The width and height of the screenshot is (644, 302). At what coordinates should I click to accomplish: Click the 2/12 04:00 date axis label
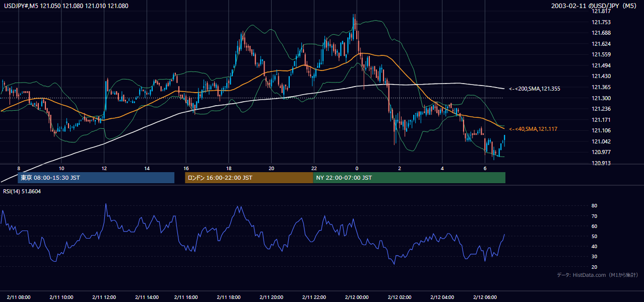coord(442,297)
